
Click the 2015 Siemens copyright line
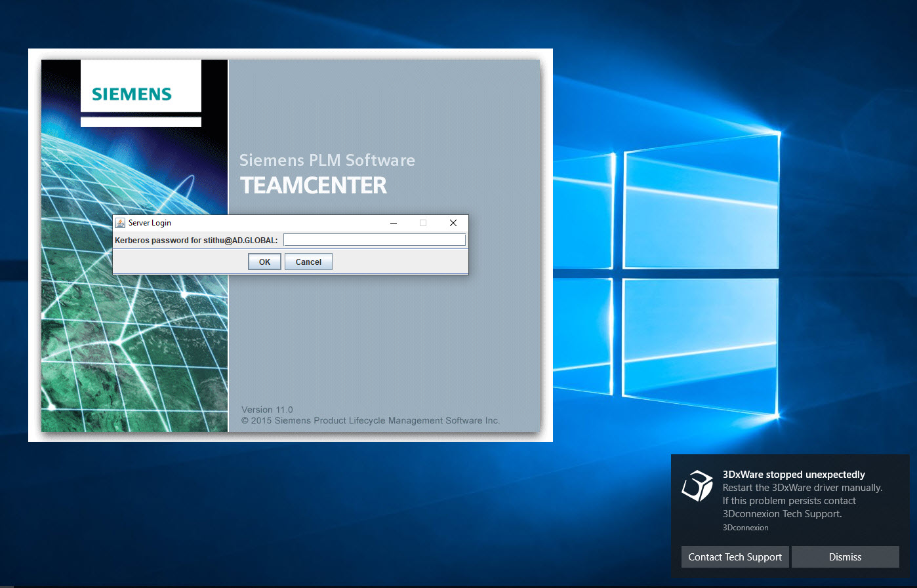371,421
